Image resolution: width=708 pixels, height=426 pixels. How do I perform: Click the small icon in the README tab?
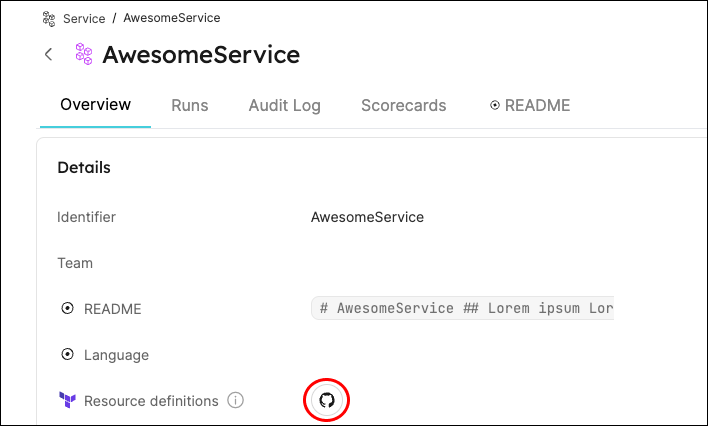coord(495,105)
